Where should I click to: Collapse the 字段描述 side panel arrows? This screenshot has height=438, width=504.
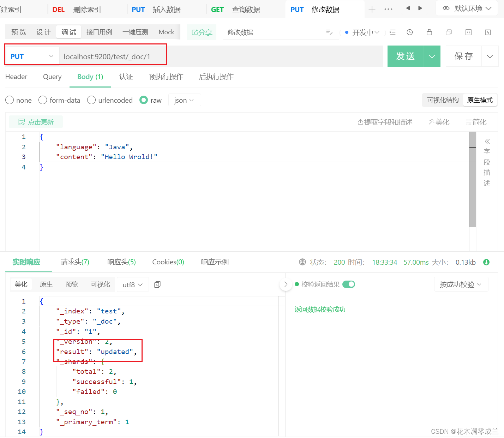pyautogui.click(x=487, y=142)
